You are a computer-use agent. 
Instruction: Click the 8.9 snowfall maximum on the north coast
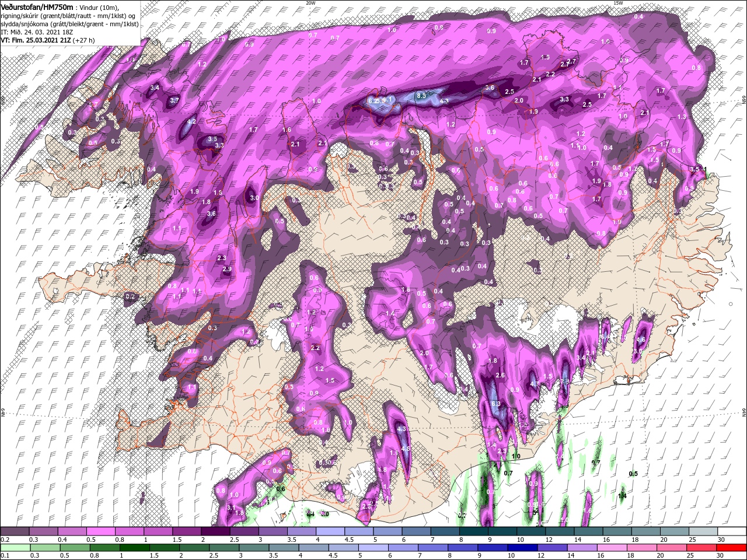[423, 96]
